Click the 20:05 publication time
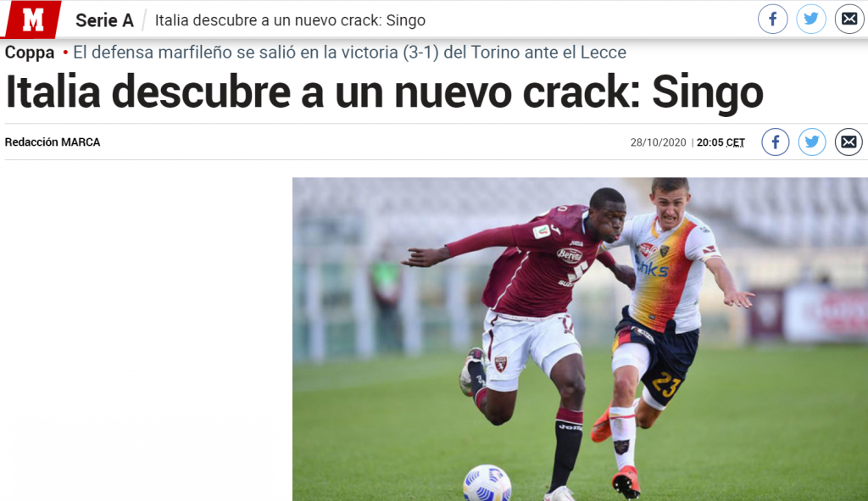Viewport: 868px width, 501px height. (x=709, y=142)
